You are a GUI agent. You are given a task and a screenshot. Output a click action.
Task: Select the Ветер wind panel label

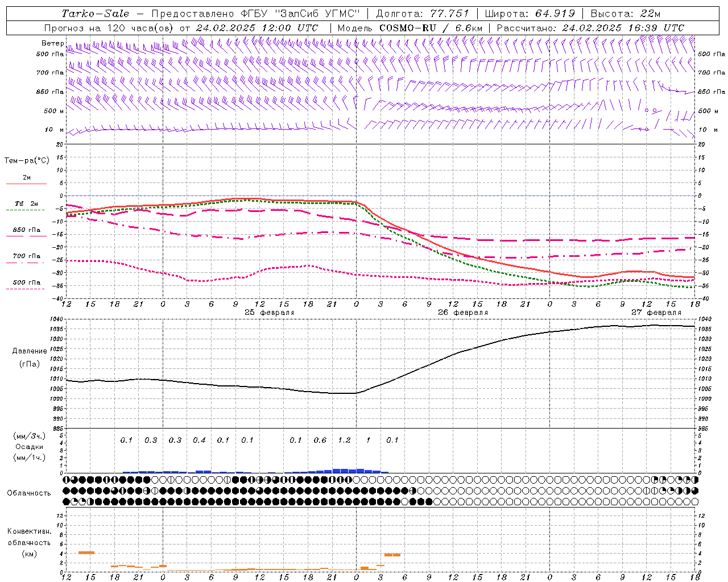[x=52, y=43]
